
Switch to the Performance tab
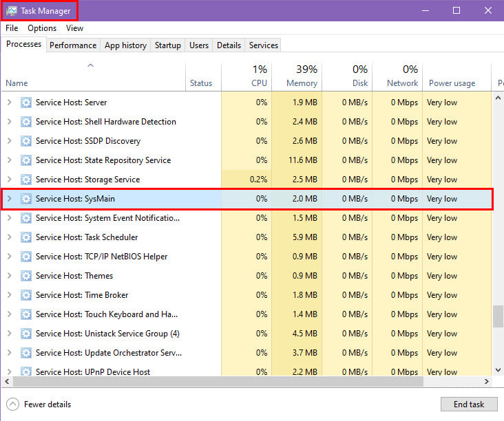(73, 45)
